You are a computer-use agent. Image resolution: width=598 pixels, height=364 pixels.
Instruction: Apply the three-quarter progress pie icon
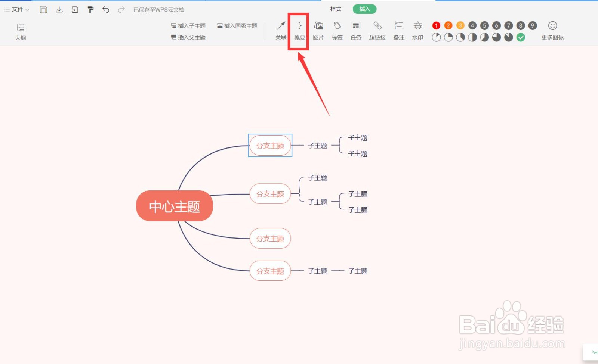(496, 37)
